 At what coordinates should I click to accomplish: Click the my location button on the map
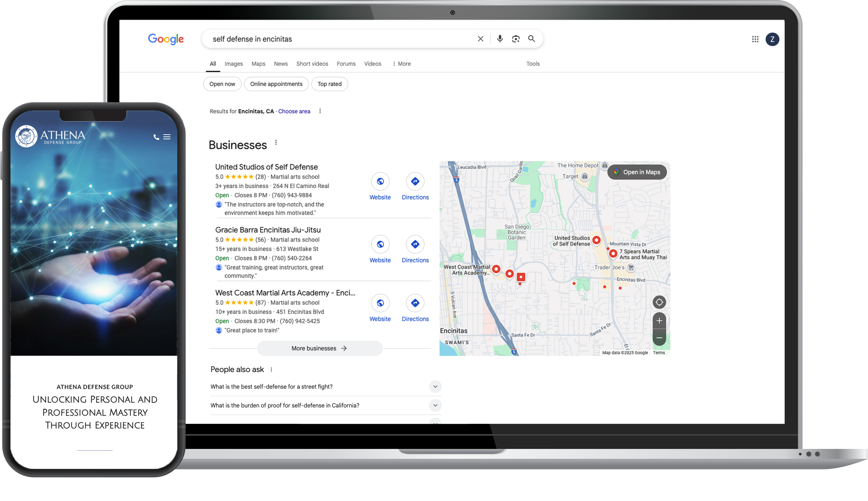[x=659, y=302]
